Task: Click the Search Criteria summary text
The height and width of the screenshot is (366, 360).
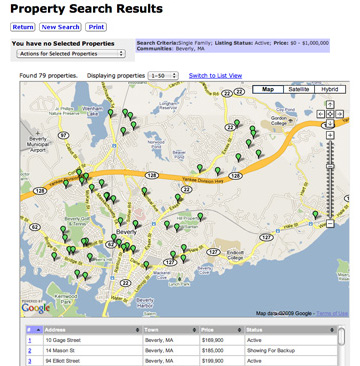Action: click(x=233, y=46)
